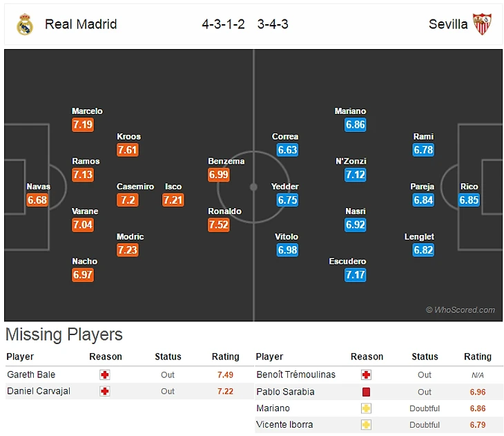The height and width of the screenshot is (436, 504).
Task: Click Gareth Bale's red cross injury icon
Action: pos(105,375)
